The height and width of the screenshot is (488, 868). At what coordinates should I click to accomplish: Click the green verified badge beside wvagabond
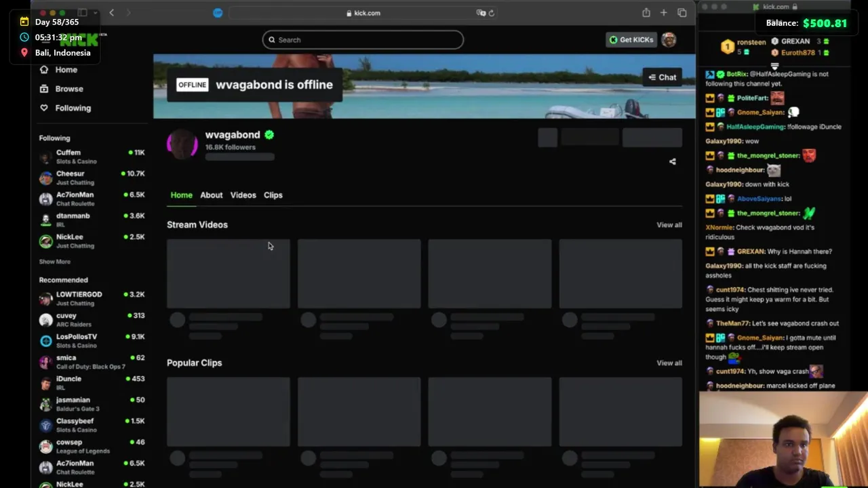pos(269,135)
